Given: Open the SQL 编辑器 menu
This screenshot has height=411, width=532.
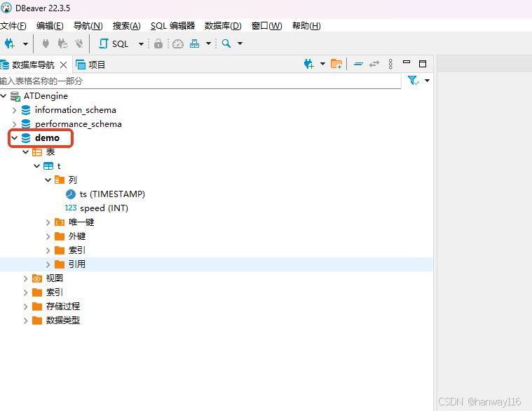Looking at the screenshot, I should [x=172, y=26].
